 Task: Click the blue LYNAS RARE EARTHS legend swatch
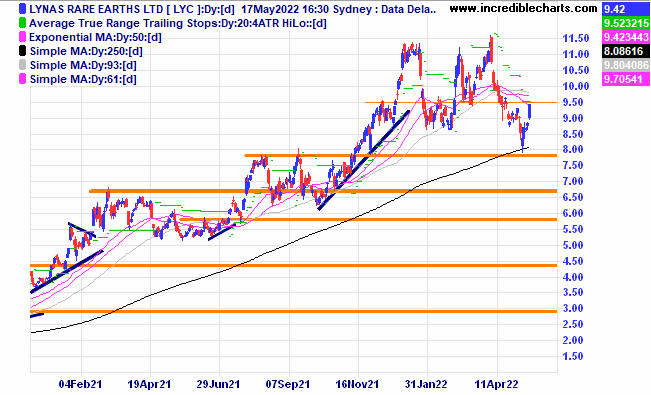[22, 9]
